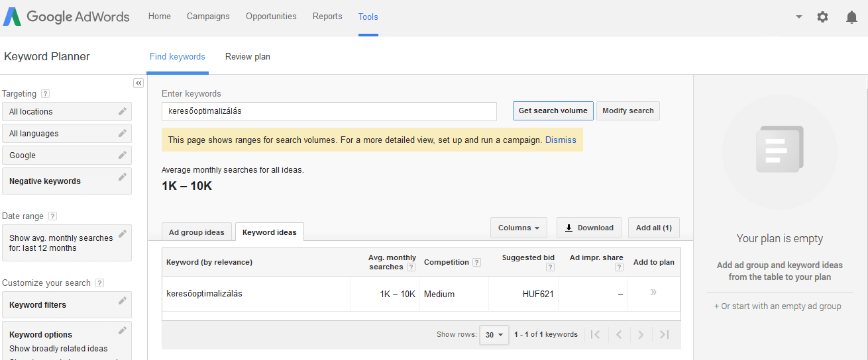Click the Add to plan header
Viewport: 868px width, 360px height.
(654, 262)
